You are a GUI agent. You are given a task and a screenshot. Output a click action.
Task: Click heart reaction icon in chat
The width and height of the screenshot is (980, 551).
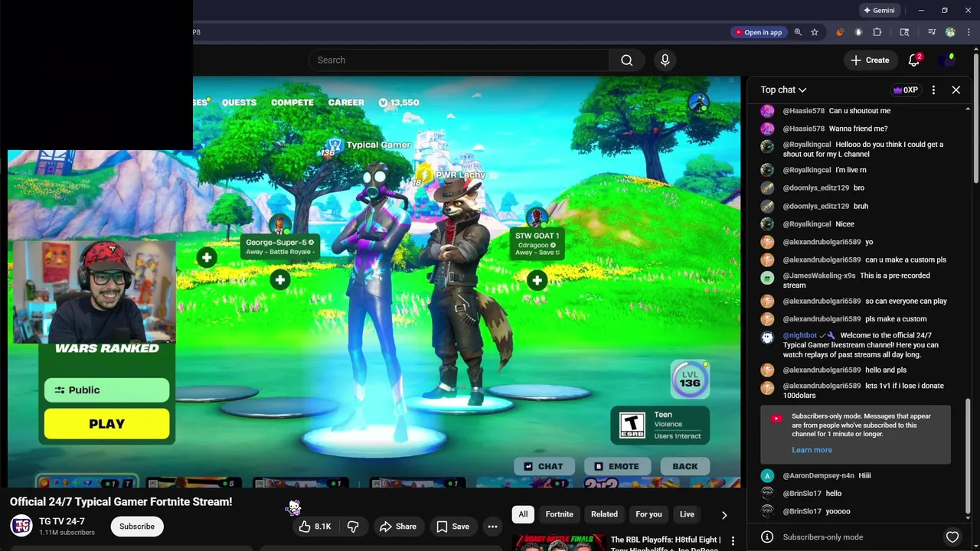coord(952,537)
